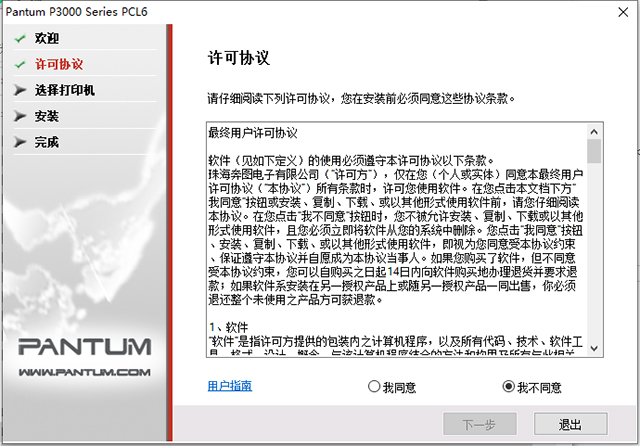Open the 用户指南 link
This screenshot has height=446, width=640.
(x=230, y=386)
